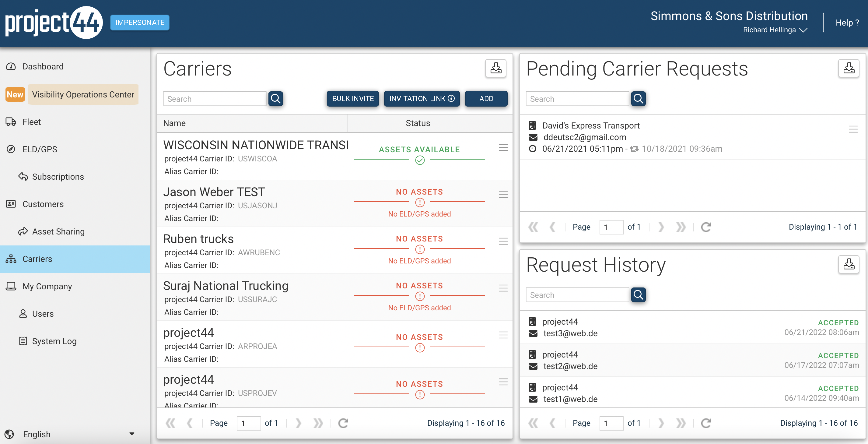This screenshot has height=444, width=868.
Task: Open row menu for Jason Weber TEST
Action: click(503, 194)
